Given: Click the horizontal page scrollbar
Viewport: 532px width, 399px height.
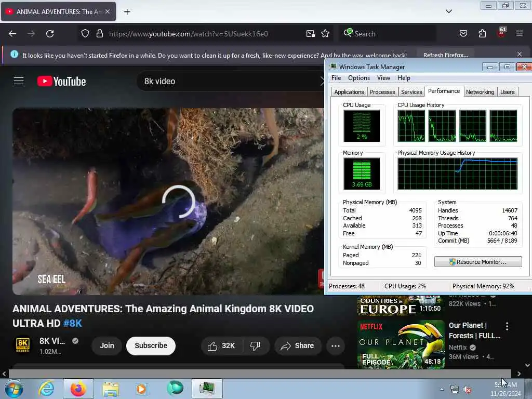Looking at the screenshot, I should pos(260,374).
